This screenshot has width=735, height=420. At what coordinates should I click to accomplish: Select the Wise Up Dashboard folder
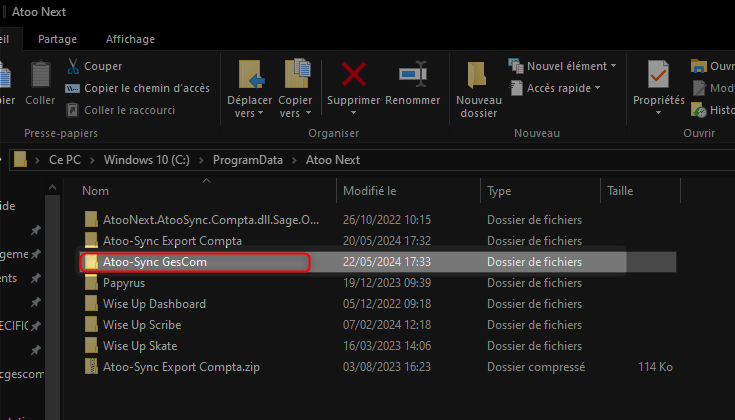pyautogui.click(x=154, y=304)
